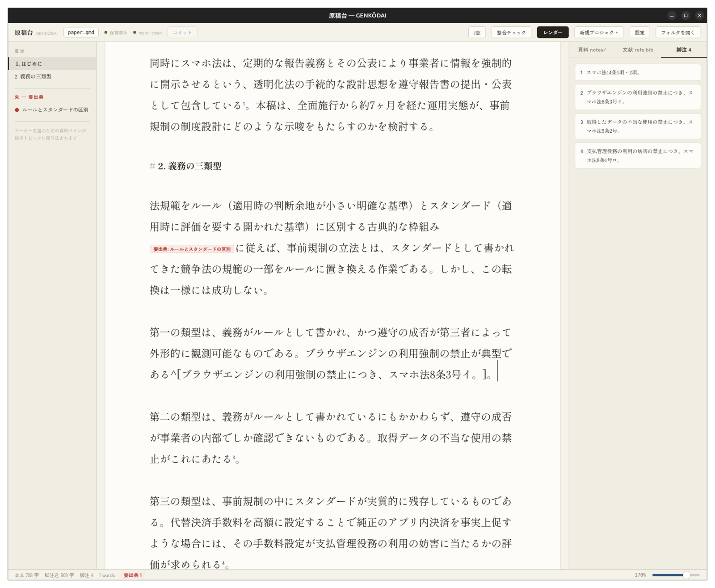Image resolution: width=715 pixels, height=588 pixels.
Task: Click the 要出典 1 status bar indicator
Action: tap(133, 575)
